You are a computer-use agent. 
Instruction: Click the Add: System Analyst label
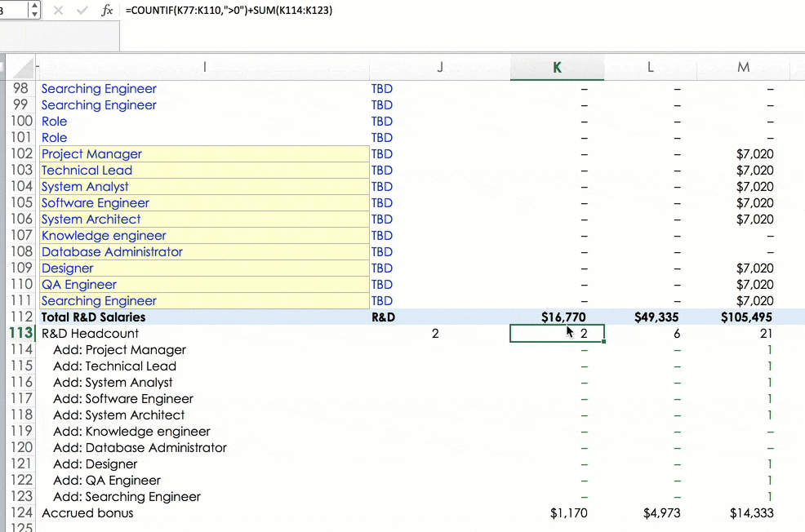[113, 383]
